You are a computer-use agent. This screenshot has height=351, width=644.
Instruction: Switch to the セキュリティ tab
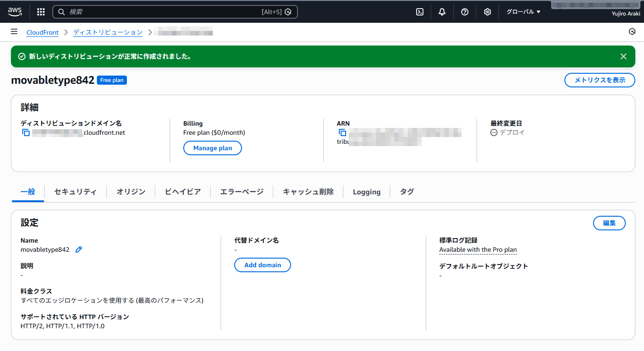pos(75,192)
